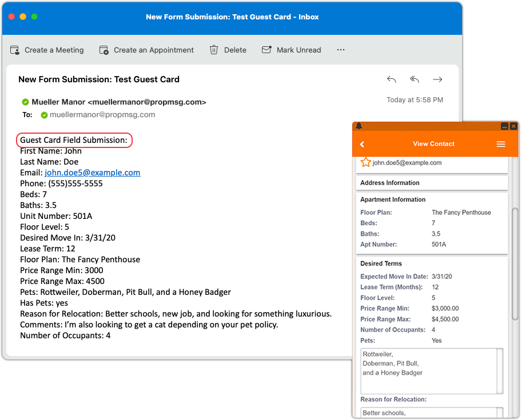Open the toolbar overflow ellipsis menu
This screenshot has height=420, width=521.
pyautogui.click(x=340, y=50)
